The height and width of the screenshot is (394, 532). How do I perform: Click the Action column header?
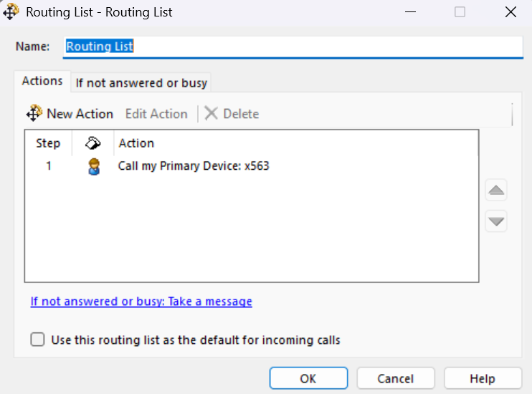[x=136, y=143]
